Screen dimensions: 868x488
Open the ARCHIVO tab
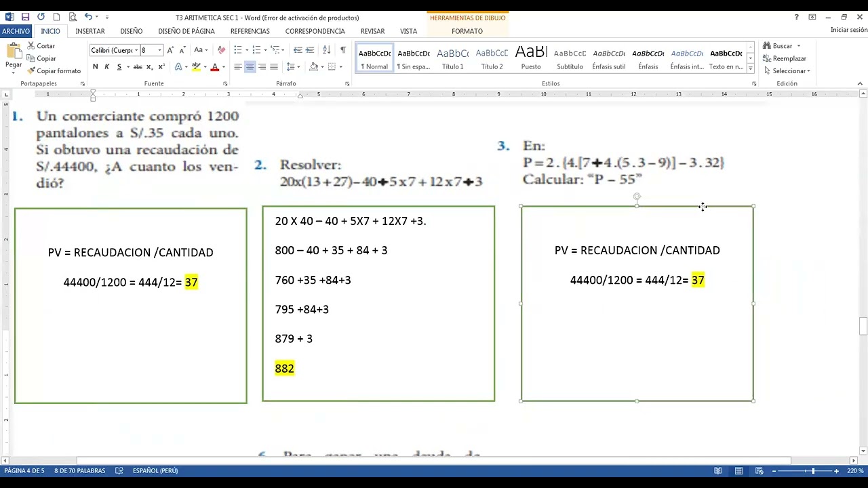point(16,31)
